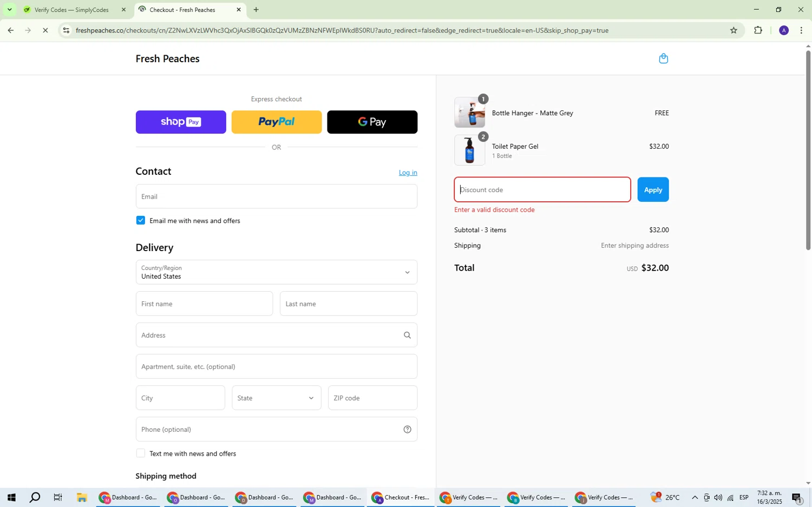This screenshot has width=812, height=507.
Task: Click the Bottle Hanger product thumbnail
Action: coord(470,113)
